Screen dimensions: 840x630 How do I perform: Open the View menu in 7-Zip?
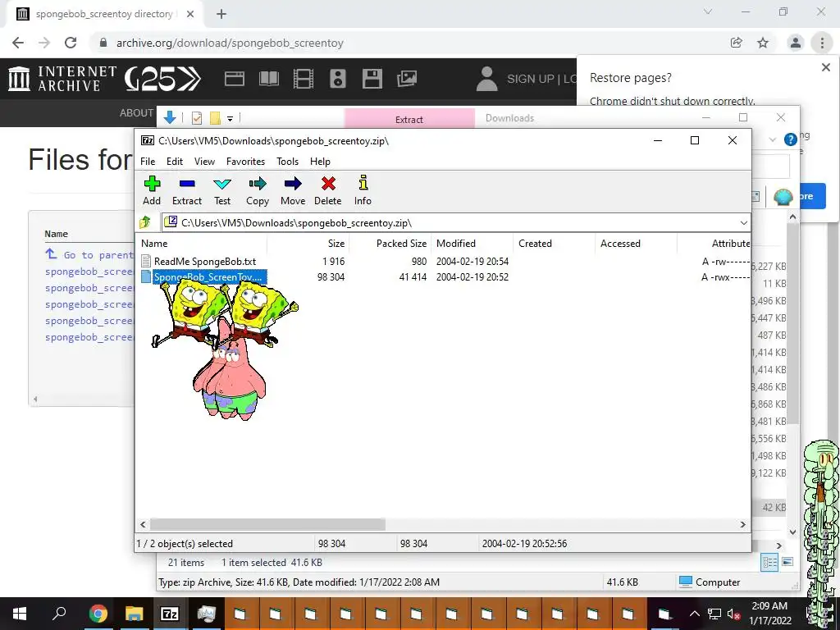pos(204,162)
